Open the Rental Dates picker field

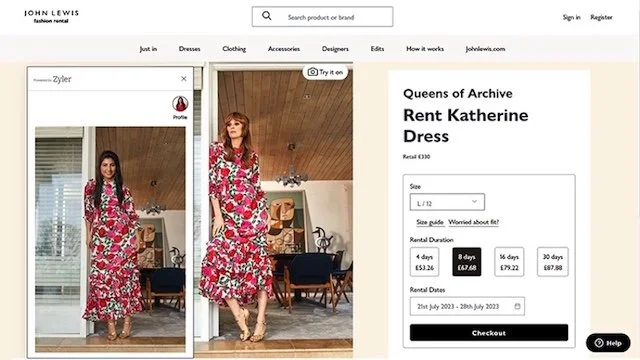click(467, 306)
